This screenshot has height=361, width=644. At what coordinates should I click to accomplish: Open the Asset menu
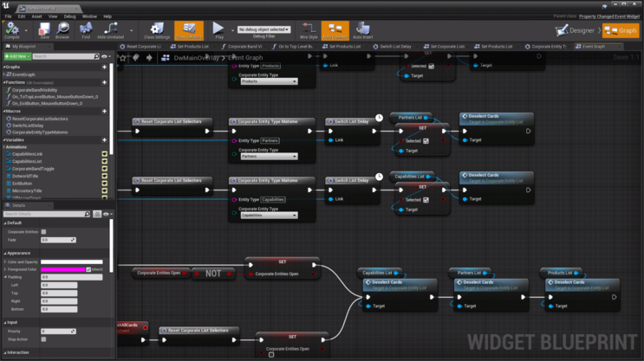point(36,16)
